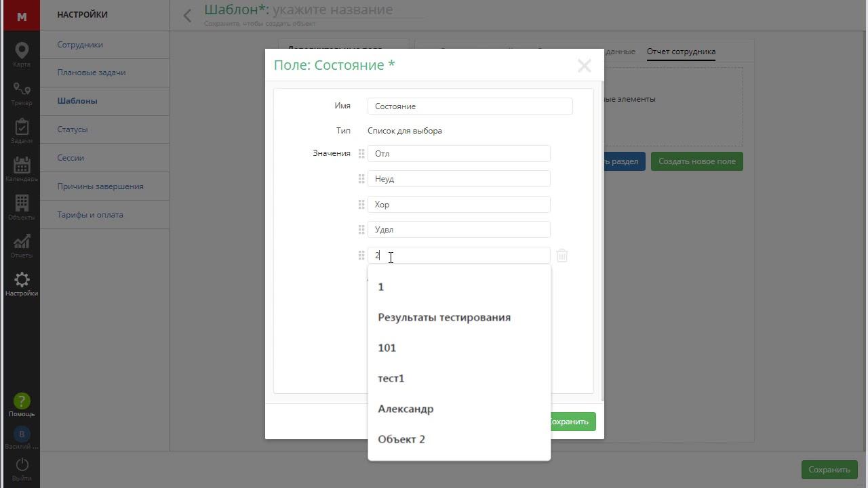
Task: Click bottom-right page 'Сохранить' button
Action: (829, 470)
